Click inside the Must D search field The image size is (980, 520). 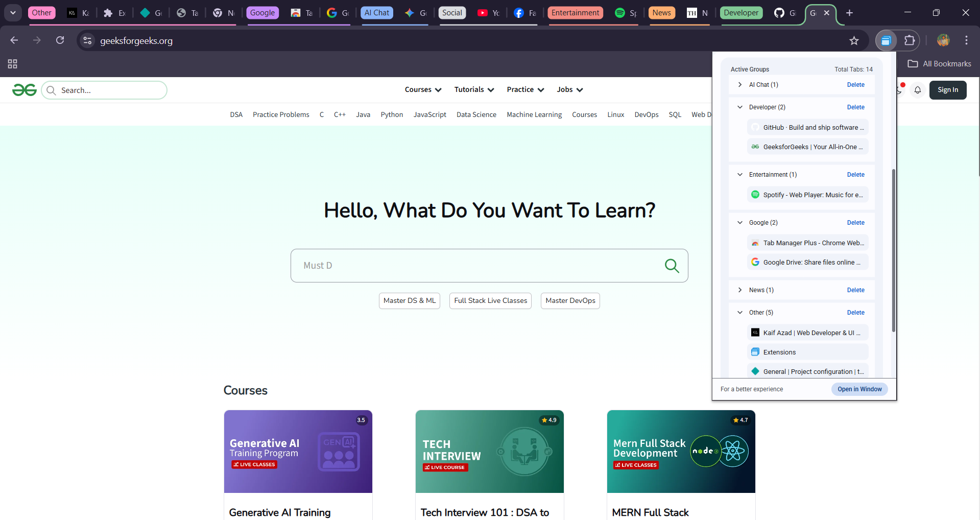[x=460, y=266]
